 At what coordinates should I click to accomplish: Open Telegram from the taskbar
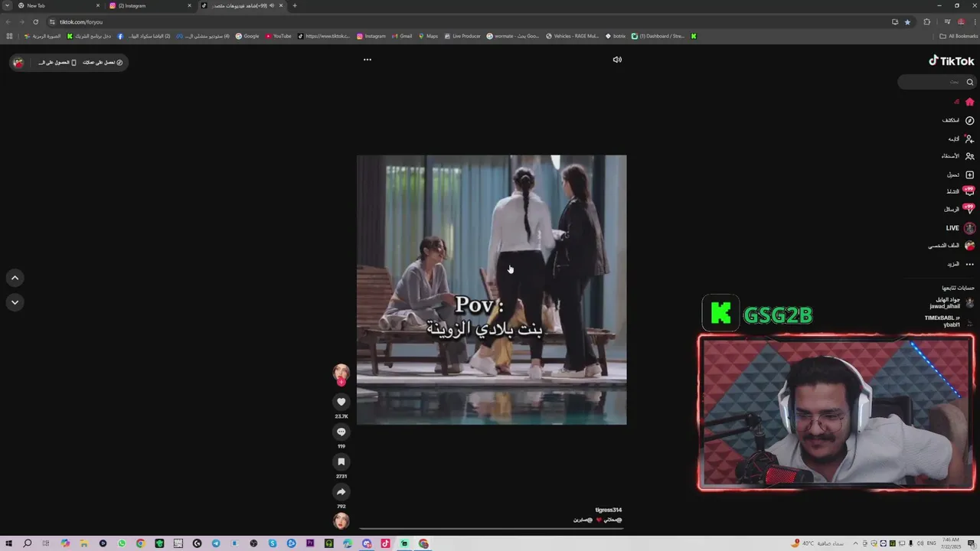click(216, 543)
